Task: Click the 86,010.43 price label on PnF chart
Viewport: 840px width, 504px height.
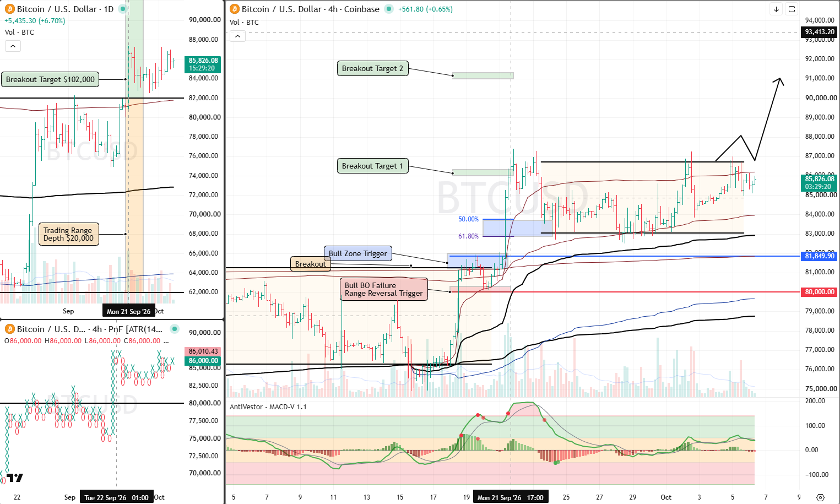Action: [203, 351]
